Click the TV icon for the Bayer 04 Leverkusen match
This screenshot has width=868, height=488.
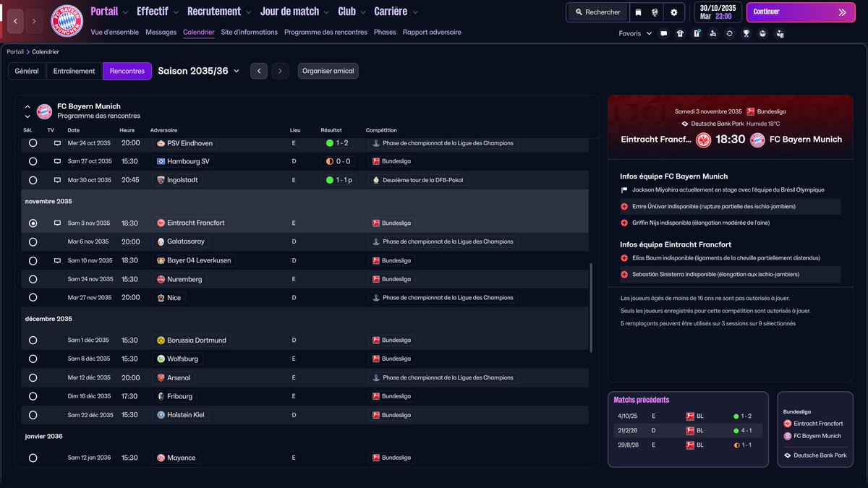point(57,260)
